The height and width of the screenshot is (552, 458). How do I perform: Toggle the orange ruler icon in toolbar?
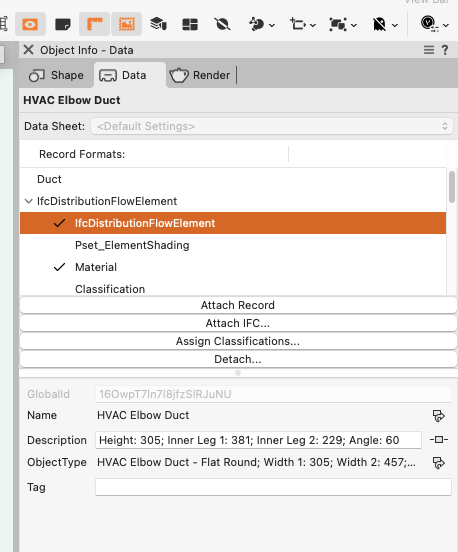[95, 24]
